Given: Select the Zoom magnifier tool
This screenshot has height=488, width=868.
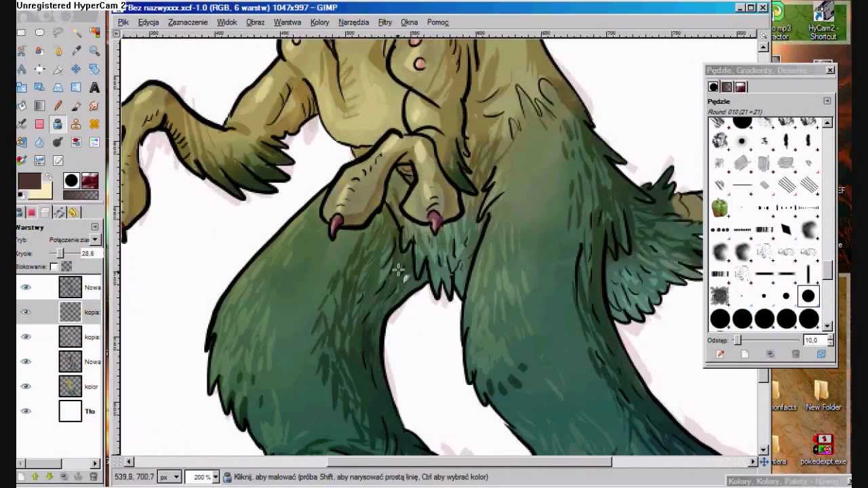Looking at the screenshot, I should coord(94,51).
